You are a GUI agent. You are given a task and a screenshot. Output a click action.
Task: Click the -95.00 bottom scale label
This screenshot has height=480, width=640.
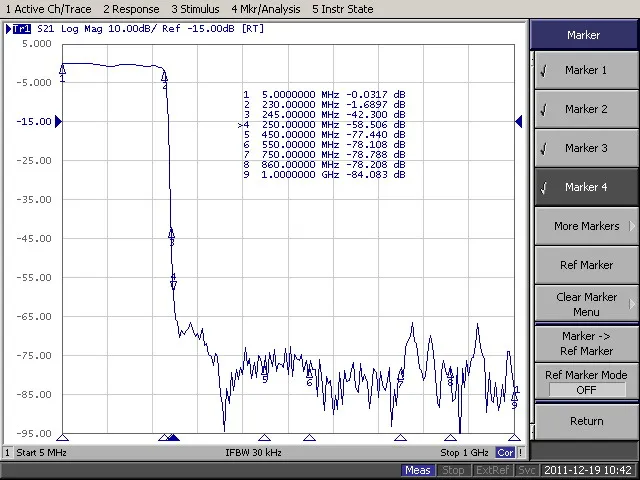click(34, 433)
